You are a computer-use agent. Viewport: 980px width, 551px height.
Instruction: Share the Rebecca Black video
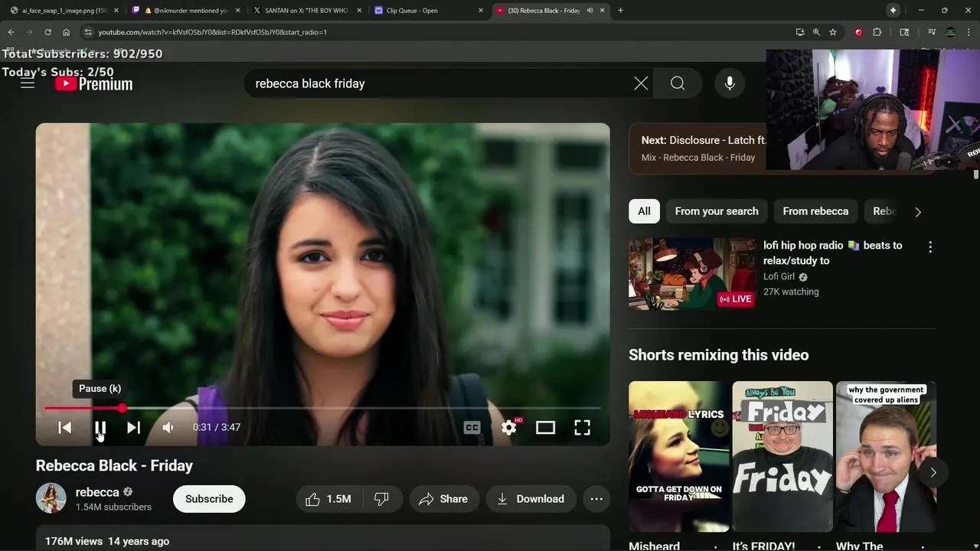(x=443, y=499)
